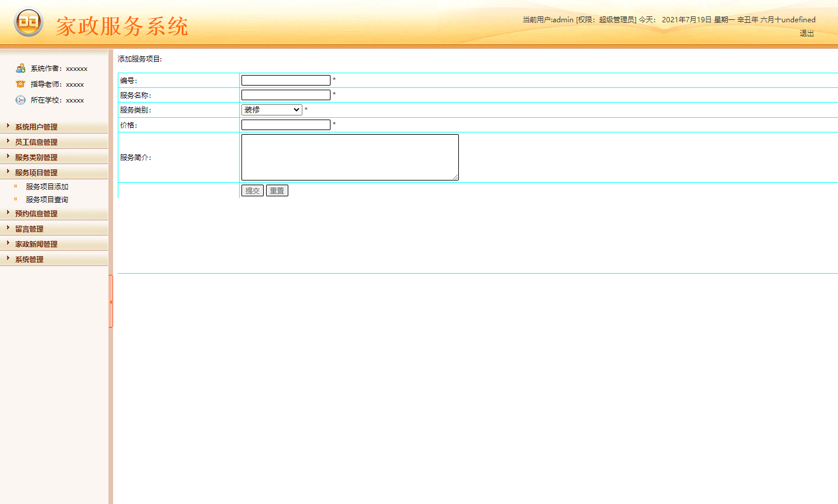This screenshot has width=838, height=504.
Task: Open the 服务类别管理 menu
Action: [36, 156]
